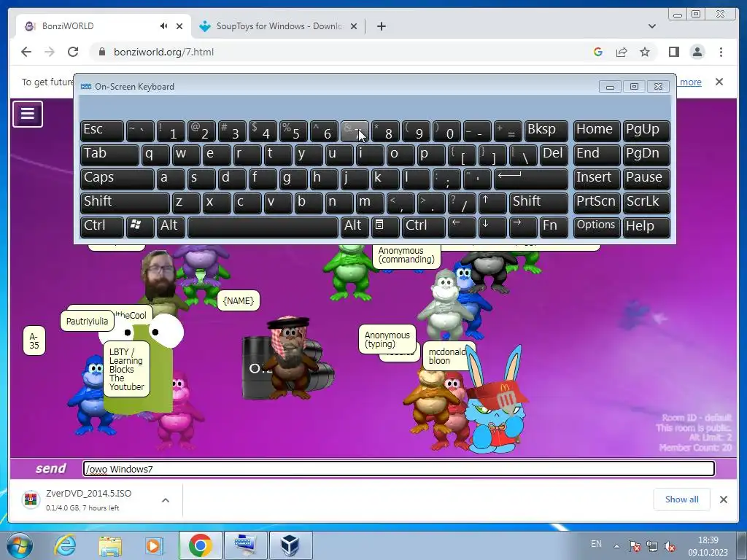Switch to the BonziWORLD tab

(102, 26)
